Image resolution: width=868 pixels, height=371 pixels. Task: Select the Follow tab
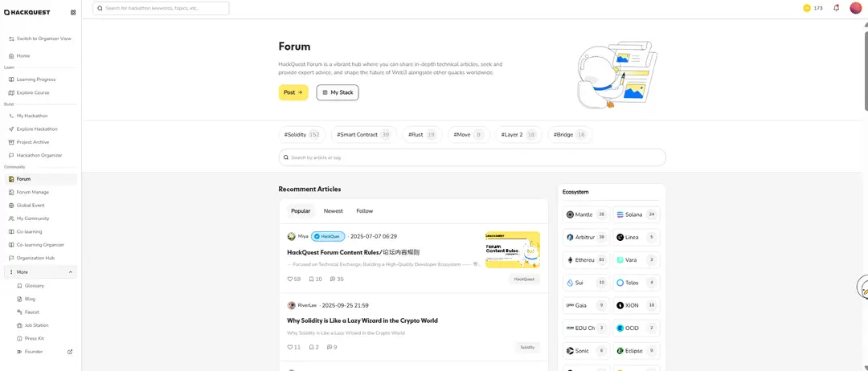coord(365,211)
